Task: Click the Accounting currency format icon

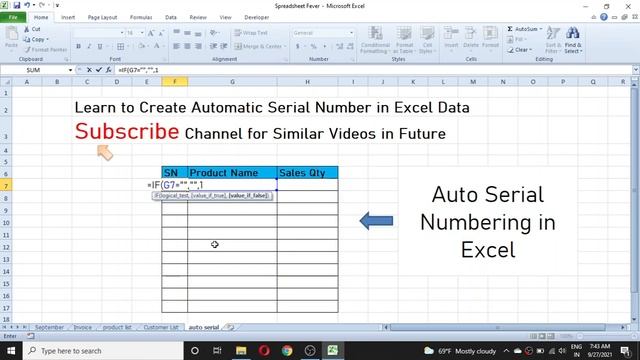Action: pos(298,47)
